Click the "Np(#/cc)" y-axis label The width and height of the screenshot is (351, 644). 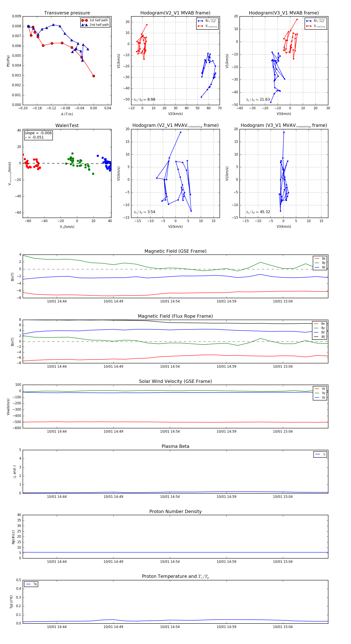pos(13,537)
